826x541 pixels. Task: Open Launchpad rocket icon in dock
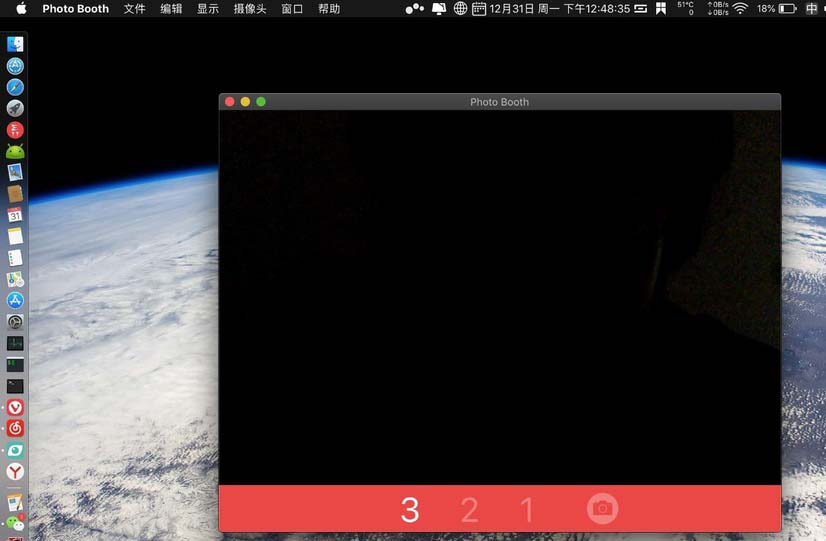click(15, 109)
